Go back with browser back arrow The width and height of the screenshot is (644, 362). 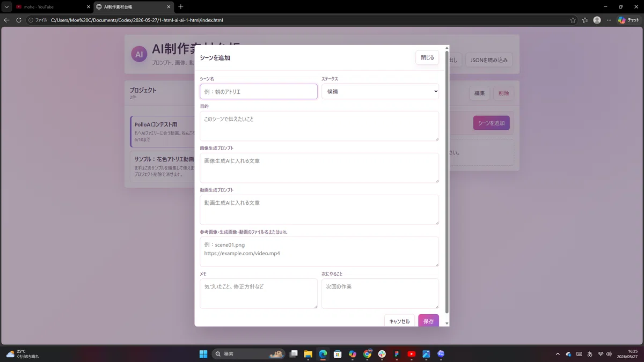coord(6,20)
